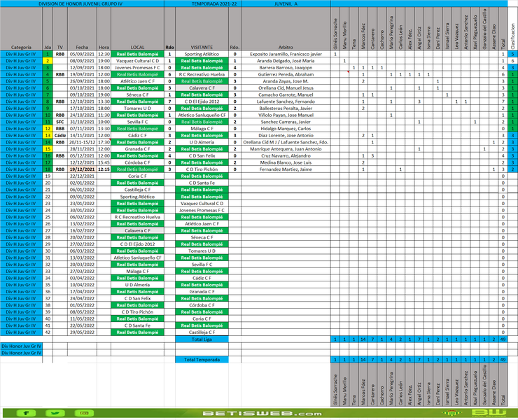Select the Granada C F local cell in matchday 15
518x420 pixels.
click(137, 148)
